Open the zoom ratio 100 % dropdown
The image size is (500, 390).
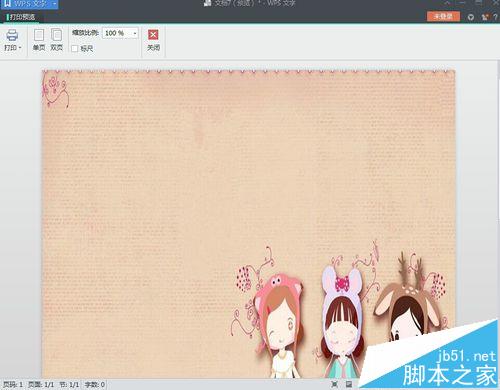[x=135, y=33]
